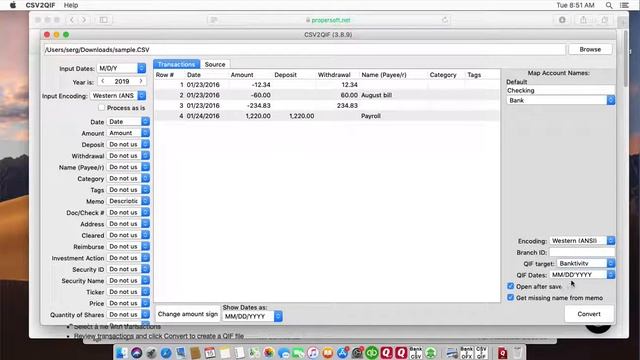This screenshot has width=640, height=360.
Task: Open the Input Dates M/D/Y dropdown
Action: coord(121,68)
